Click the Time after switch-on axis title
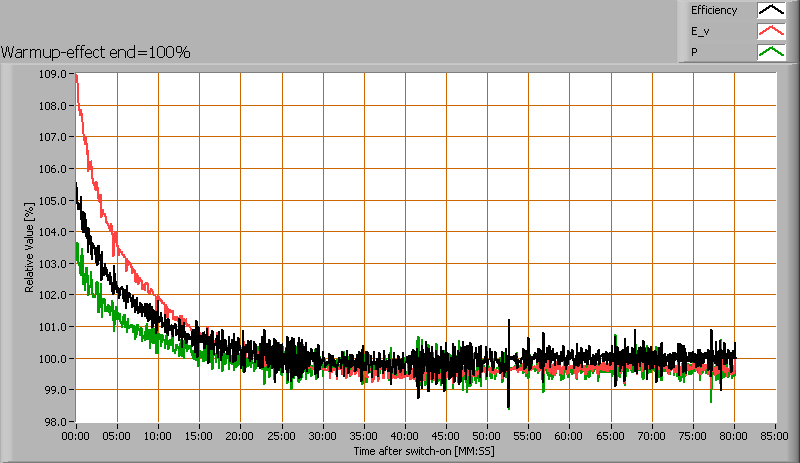The height and width of the screenshot is (463, 800). coord(423,452)
